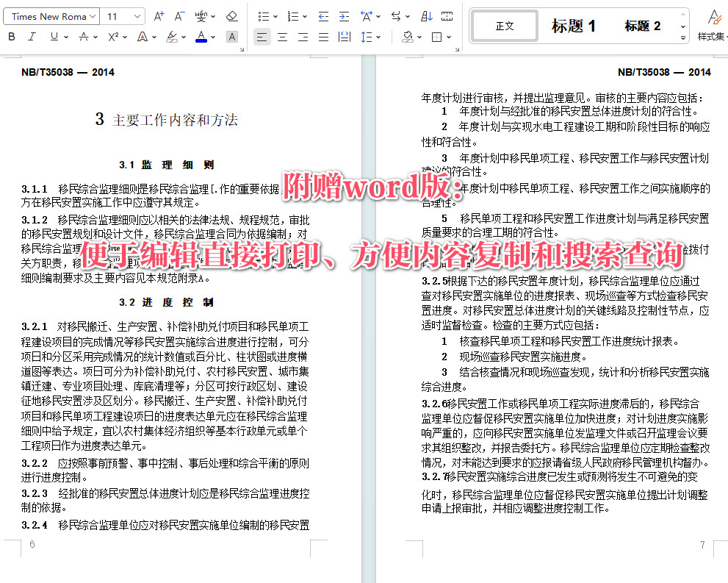Viewport: 728px width, 583px height.
Task: Use the clear formatting eraser icon
Action: pos(231,16)
